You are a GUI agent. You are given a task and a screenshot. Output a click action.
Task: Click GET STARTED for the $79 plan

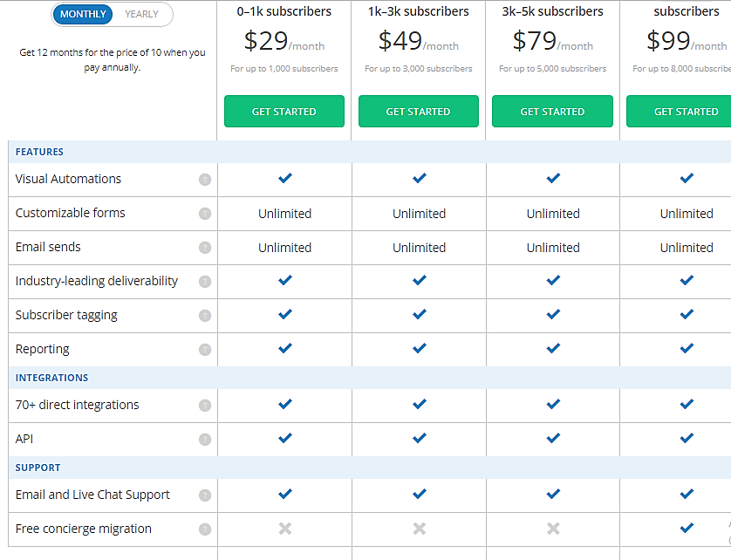tap(552, 112)
